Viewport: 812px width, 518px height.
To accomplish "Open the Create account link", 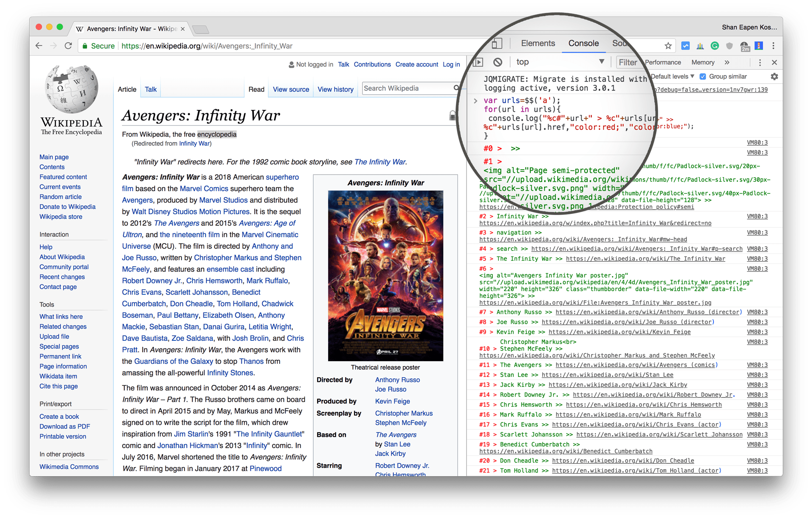I will 417,64.
